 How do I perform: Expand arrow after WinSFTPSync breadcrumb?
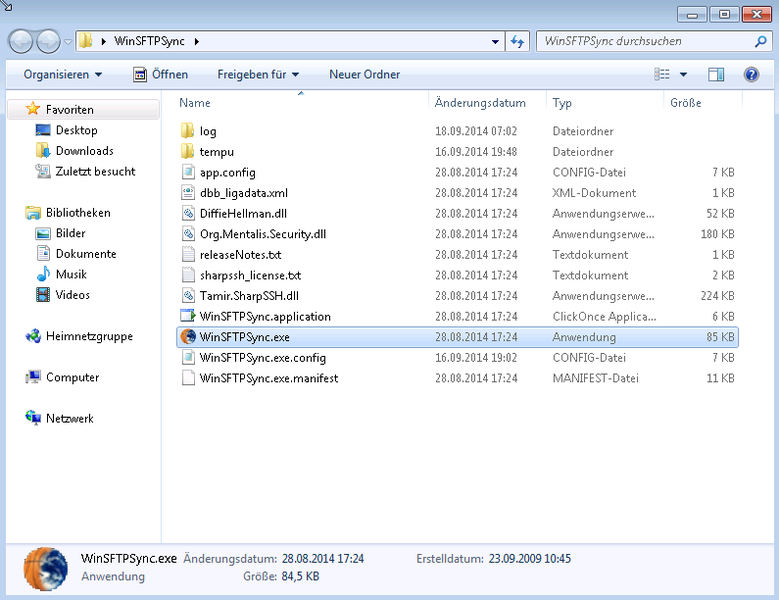pyautogui.click(x=197, y=42)
